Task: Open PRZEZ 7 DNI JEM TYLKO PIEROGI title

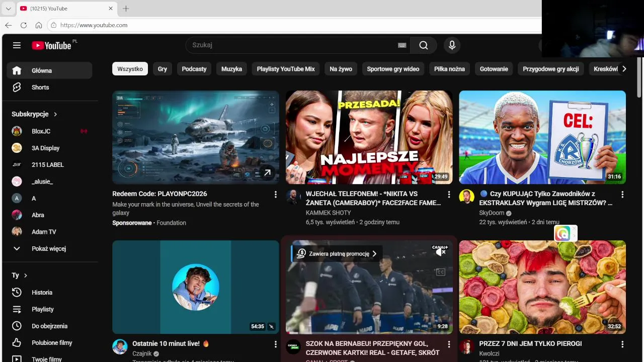Action: (530, 343)
